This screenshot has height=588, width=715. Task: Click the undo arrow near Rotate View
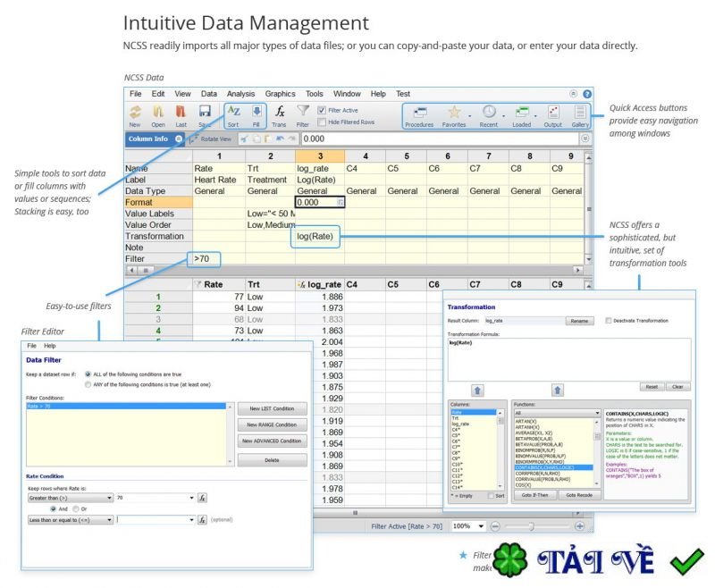(280, 139)
